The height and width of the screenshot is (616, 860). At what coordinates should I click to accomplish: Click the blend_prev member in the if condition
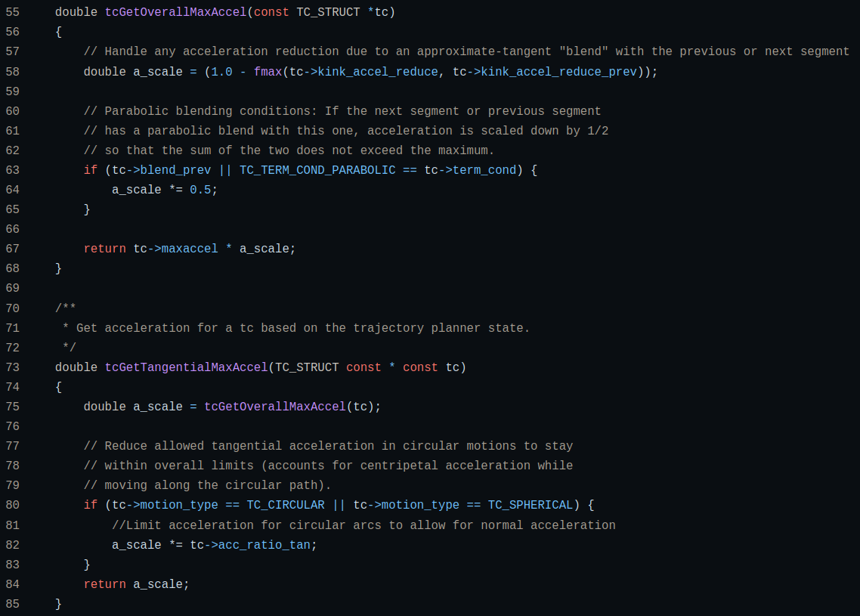pyautogui.click(x=175, y=170)
